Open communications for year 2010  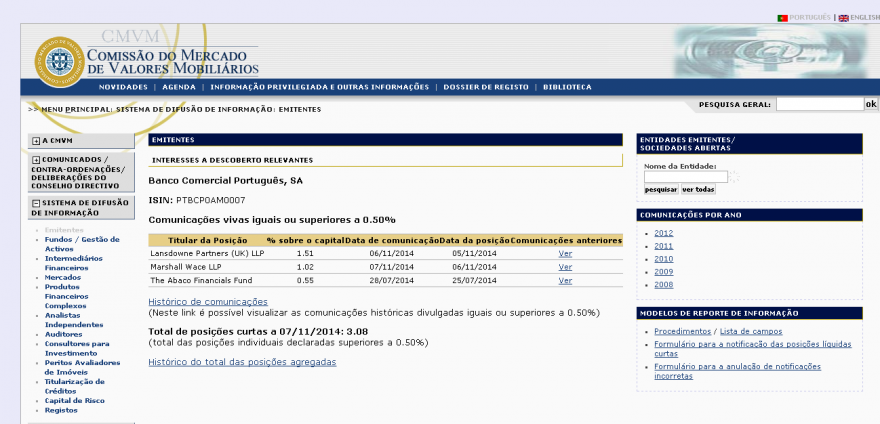663,259
